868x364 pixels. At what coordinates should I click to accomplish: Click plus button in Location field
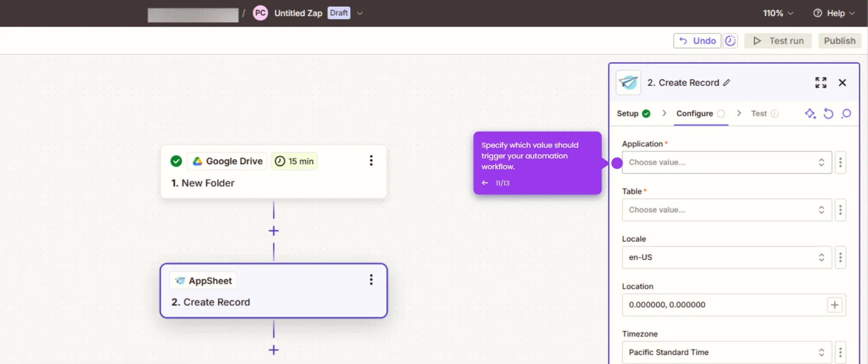coord(835,305)
